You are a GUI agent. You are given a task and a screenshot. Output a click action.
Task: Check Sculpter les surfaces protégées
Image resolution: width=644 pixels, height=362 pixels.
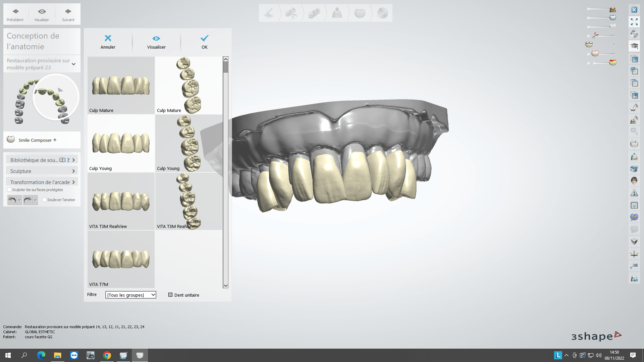pos(9,190)
